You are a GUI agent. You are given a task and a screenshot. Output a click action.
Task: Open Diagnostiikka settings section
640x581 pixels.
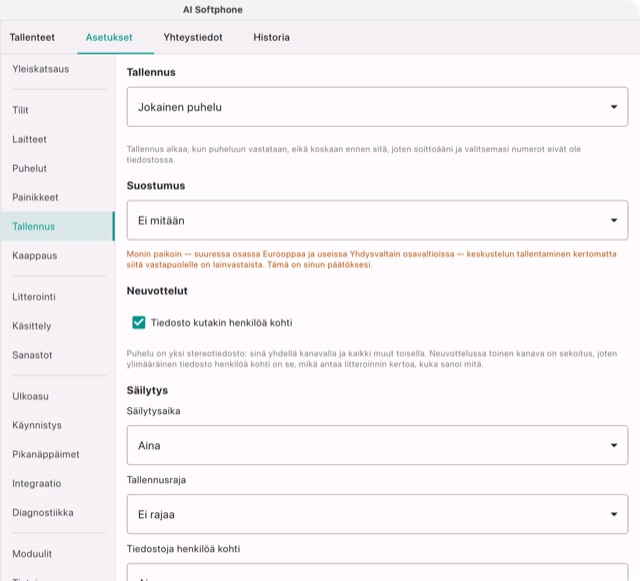pyautogui.click(x=57, y=512)
